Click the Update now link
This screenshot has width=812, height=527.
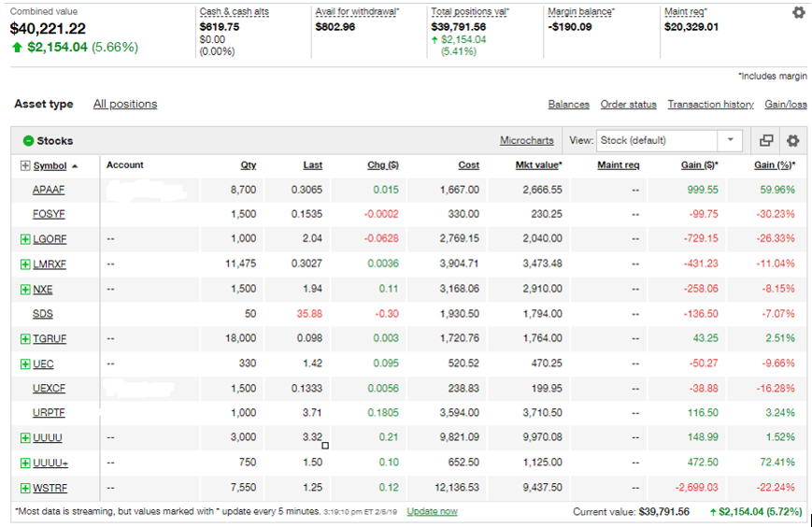(432, 511)
